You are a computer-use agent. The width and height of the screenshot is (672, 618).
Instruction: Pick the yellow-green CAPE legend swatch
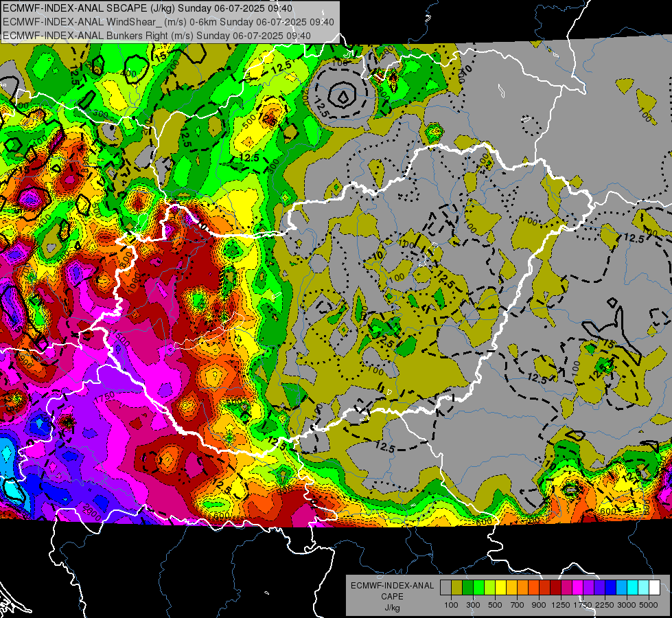(x=489, y=587)
